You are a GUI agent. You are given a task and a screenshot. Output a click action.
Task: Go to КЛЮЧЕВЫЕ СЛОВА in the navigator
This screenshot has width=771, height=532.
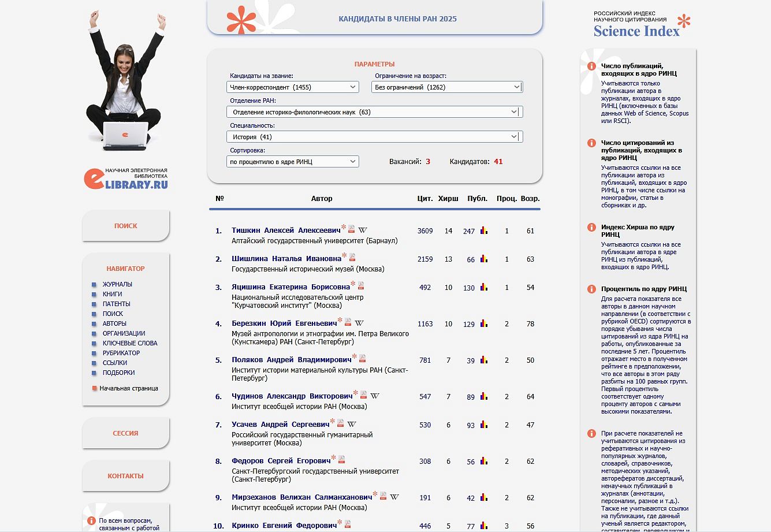pyautogui.click(x=130, y=343)
